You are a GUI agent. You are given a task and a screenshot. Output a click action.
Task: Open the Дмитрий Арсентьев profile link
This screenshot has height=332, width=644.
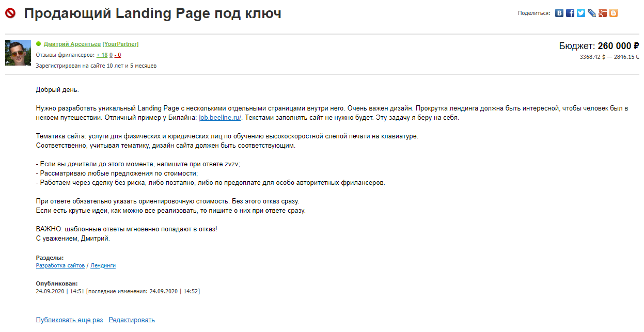coord(72,44)
